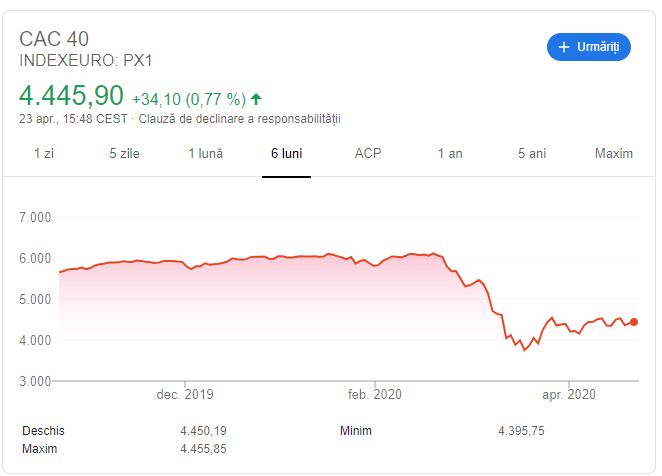Image resolution: width=662 pixels, height=476 pixels.
Task: Switch chart to ACP range
Action: point(368,153)
